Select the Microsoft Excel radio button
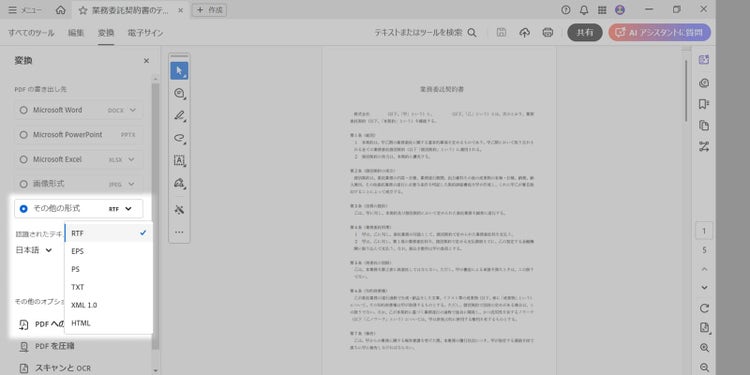Viewport: 750px width, 375px height. [x=23, y=159]
